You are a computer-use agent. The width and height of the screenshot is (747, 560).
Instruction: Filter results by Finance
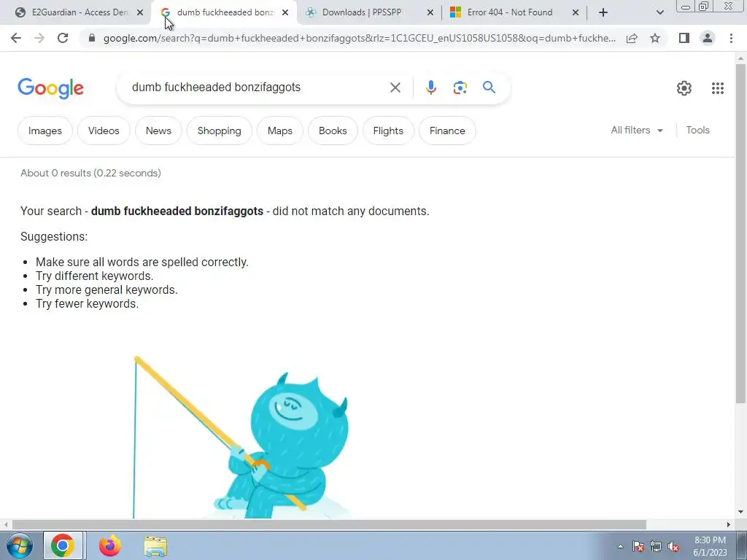pyautogui.click(x=447, y=131)
